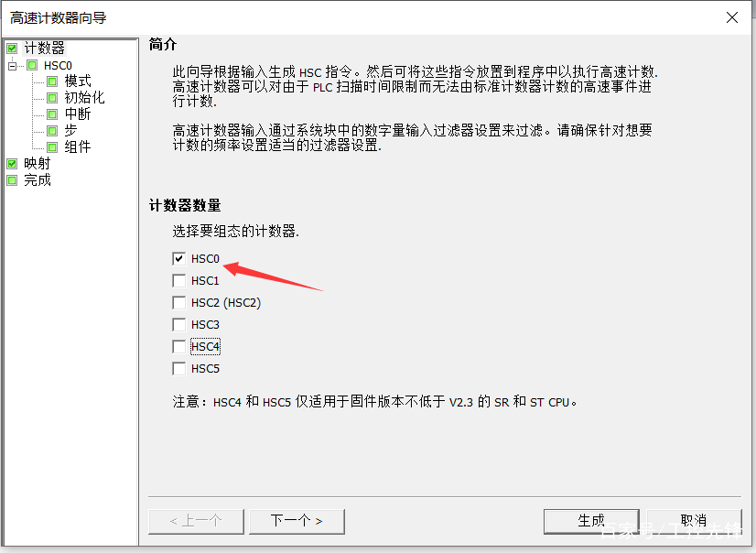
Task: Click the status icon next to HSC0 node
Action: pyautogui.click(x=32, y=65)
